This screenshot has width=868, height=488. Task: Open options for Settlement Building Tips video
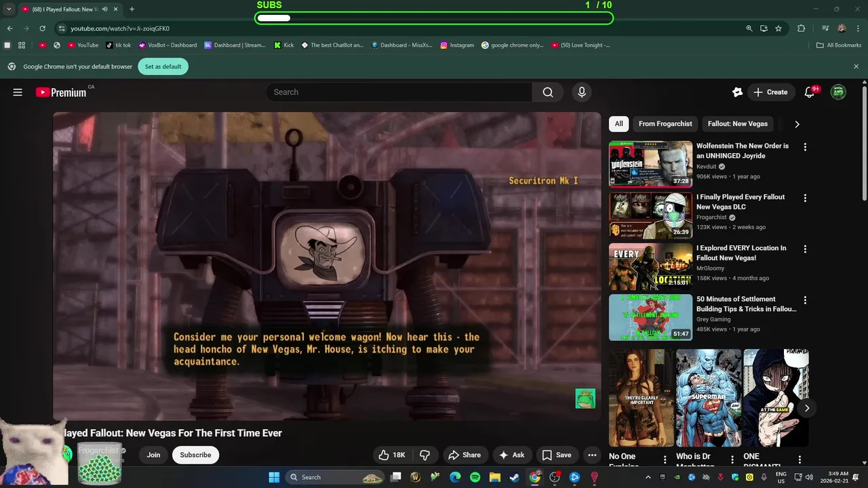pos(805,300)
